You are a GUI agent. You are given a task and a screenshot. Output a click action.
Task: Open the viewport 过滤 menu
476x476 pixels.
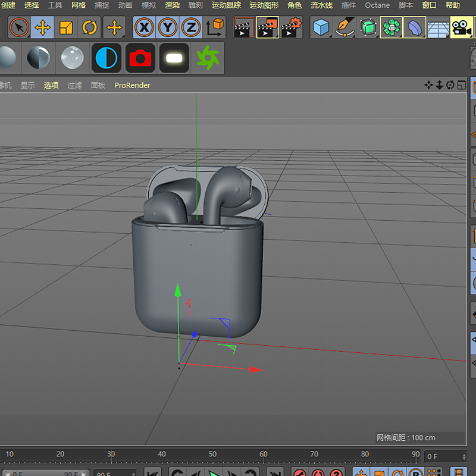pos(74,85)
